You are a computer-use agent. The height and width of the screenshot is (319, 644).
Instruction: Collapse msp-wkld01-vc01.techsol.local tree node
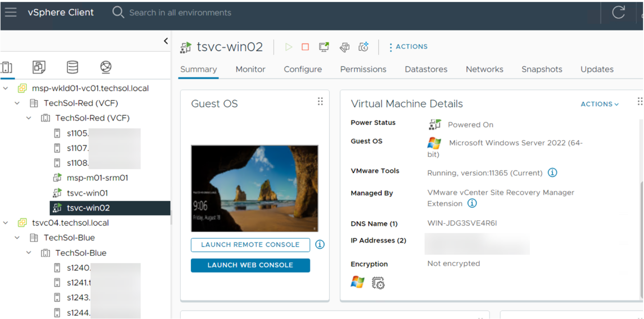(5, 88)
